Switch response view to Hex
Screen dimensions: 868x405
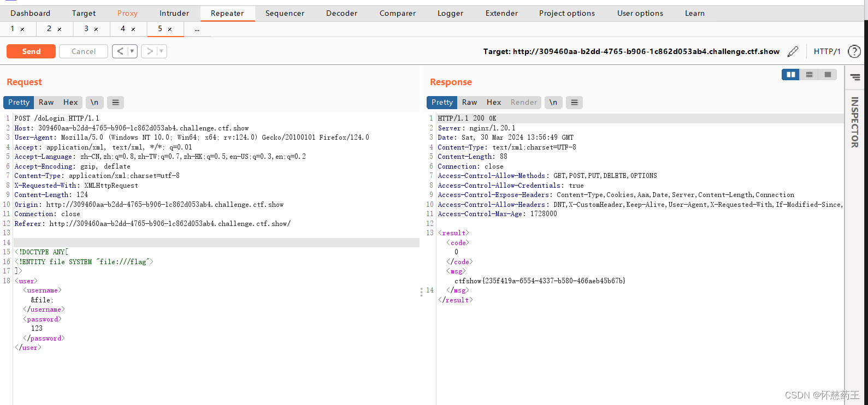(x=494, y=102)
